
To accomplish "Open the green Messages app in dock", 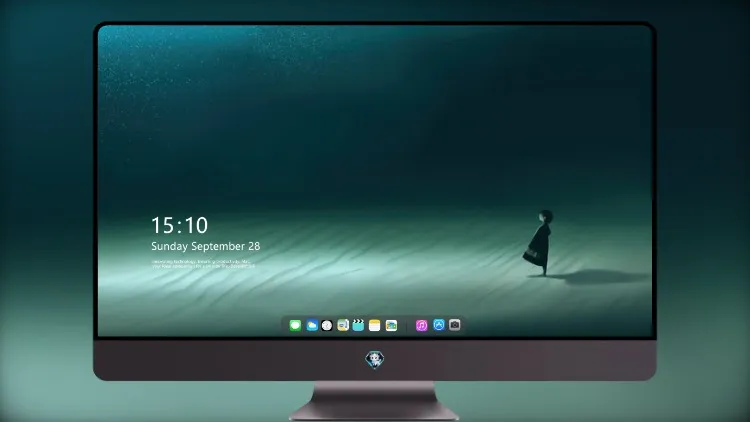I will point(295,325).
